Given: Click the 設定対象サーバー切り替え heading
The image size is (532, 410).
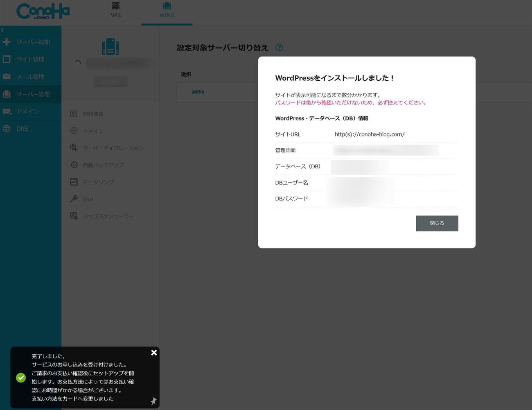Looking at the screenshot, I should pyautogui.click(x=222, y=48).
